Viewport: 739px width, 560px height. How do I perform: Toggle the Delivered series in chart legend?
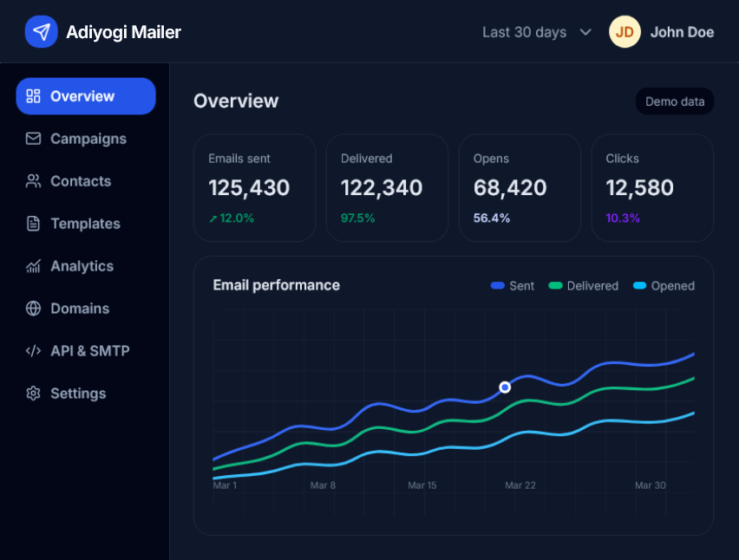584,286
